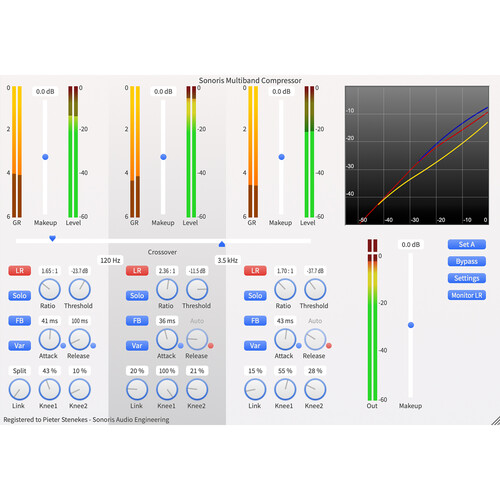
Task: Click the 3.5 kHz crossover value field
Action: [x=228, y=260]
